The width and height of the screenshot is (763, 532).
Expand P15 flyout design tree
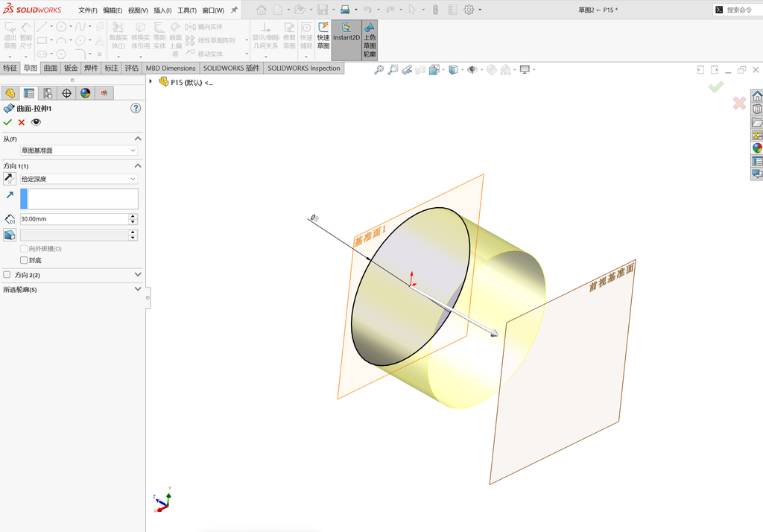151,82
